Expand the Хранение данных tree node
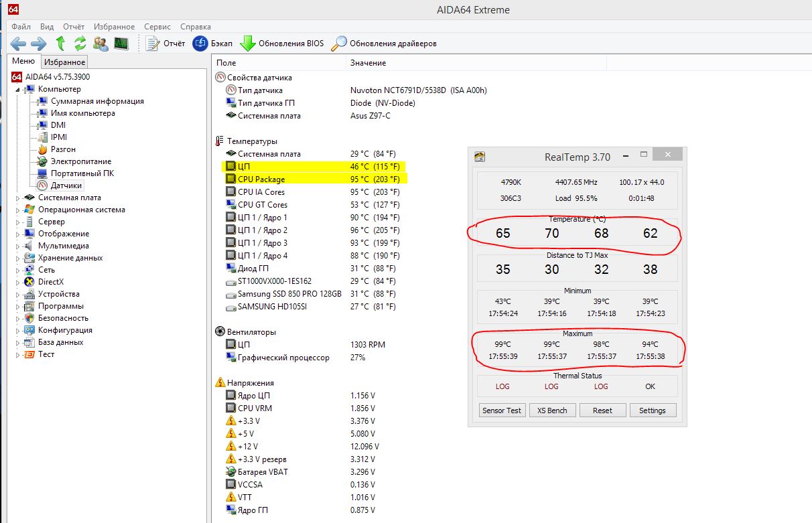 [19, 258]
